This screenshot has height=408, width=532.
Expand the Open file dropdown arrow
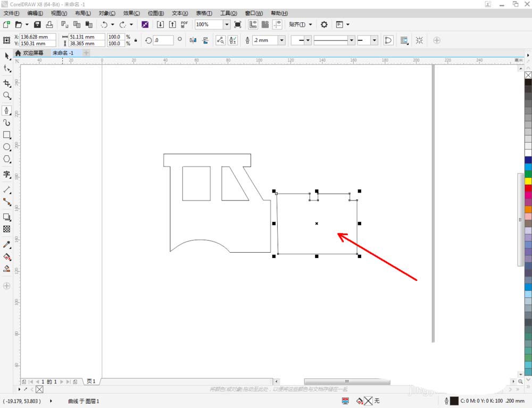click(x=27, y=24)
